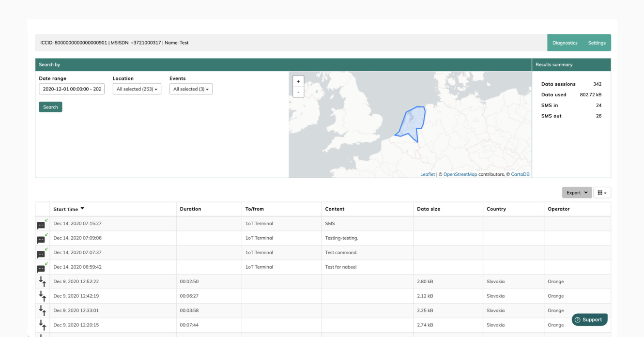
Task: Open the Support chat widget
Action: click(x=589, y=320)
